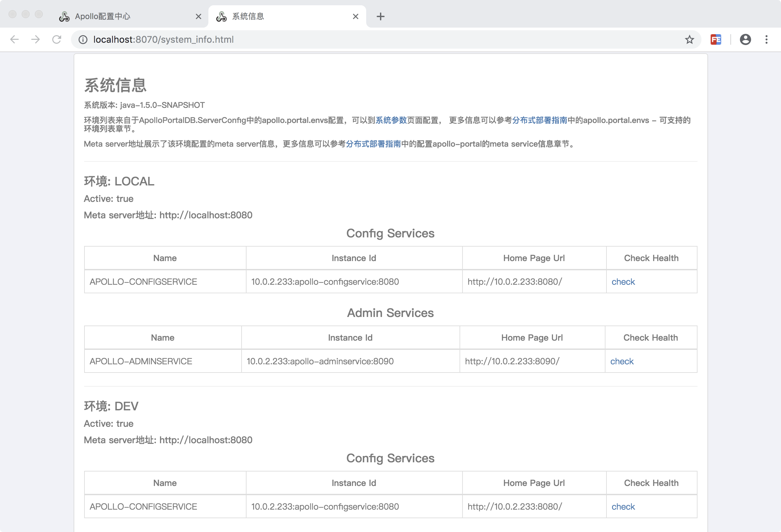Close the Apollo配置中心 tab
The image size is (781, 532).
[198, 16]
